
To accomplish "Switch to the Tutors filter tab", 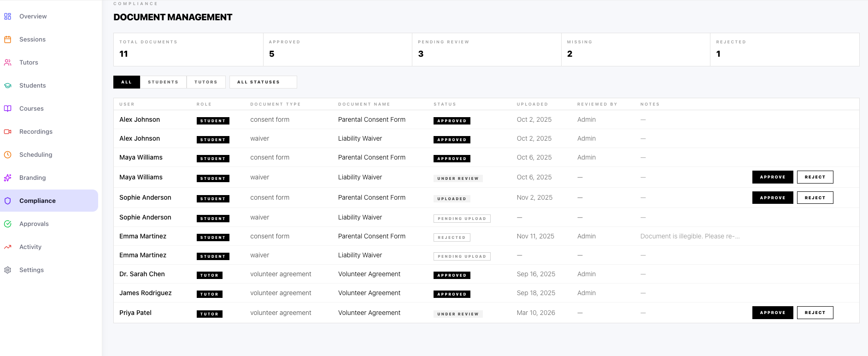I will (x=205, y=82).
